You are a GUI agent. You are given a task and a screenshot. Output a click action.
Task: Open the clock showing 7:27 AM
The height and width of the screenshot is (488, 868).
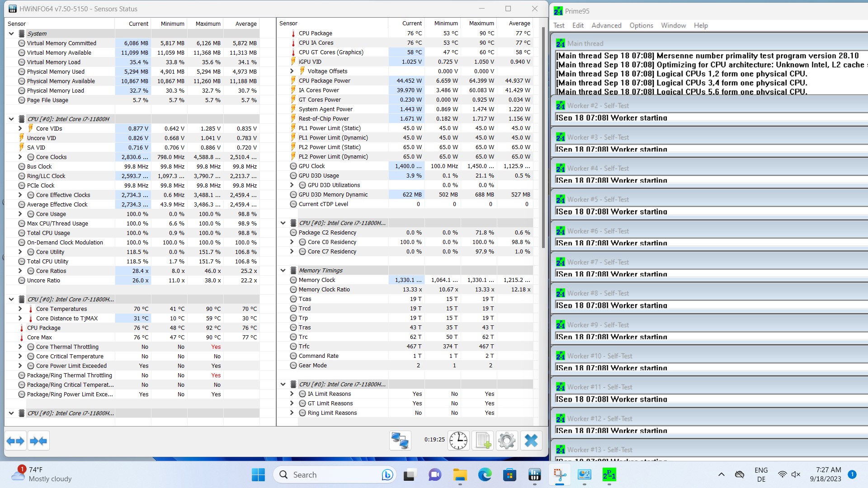[x=826, y=474]
